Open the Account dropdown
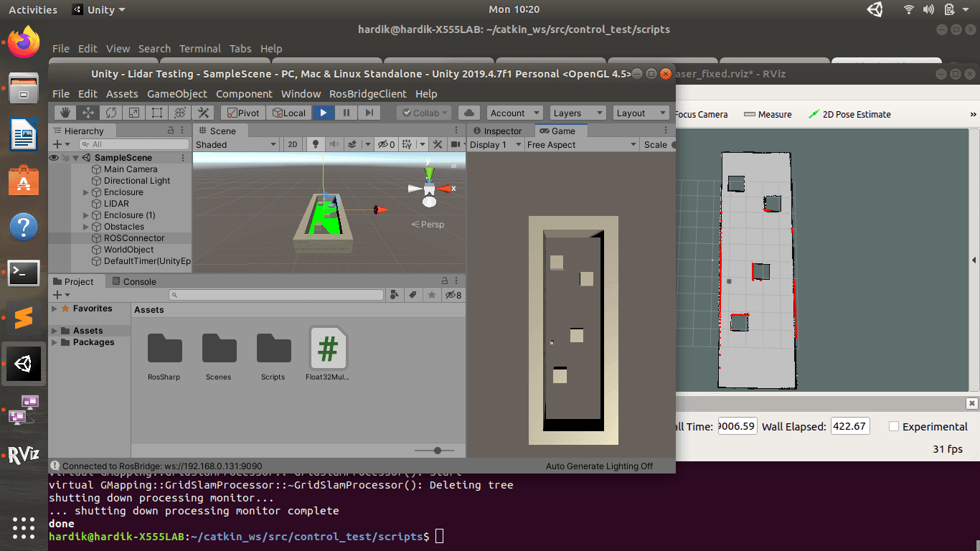980x551 pixels. [x=515, y=113]
